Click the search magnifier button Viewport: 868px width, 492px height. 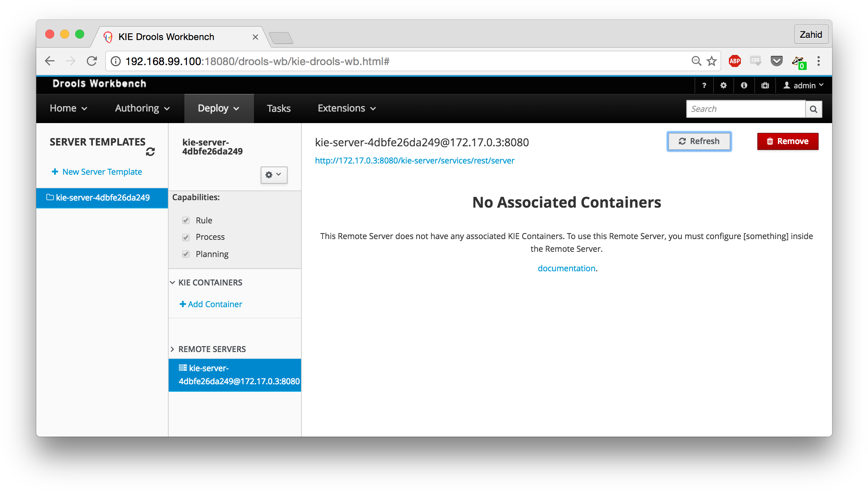coord(813,109)
